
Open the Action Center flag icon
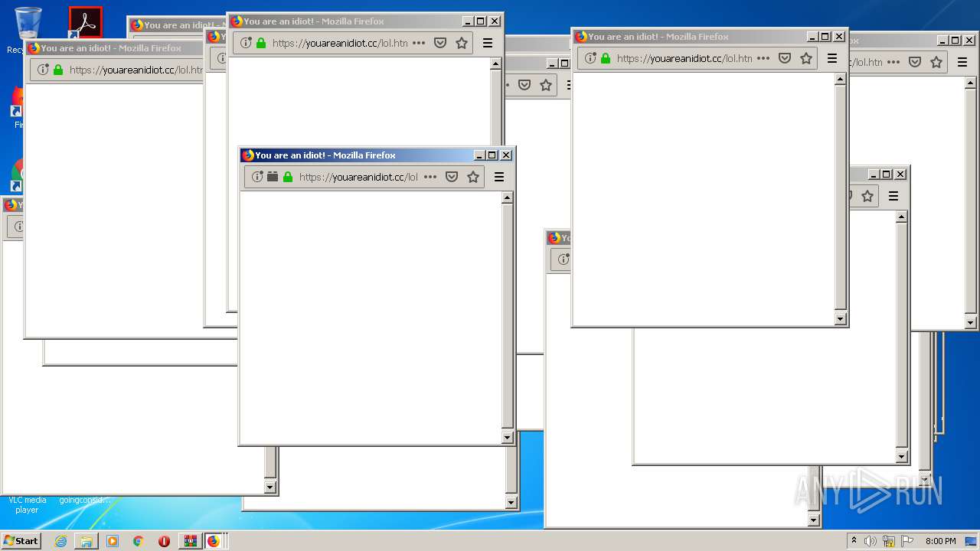click(x=906, y=541)
